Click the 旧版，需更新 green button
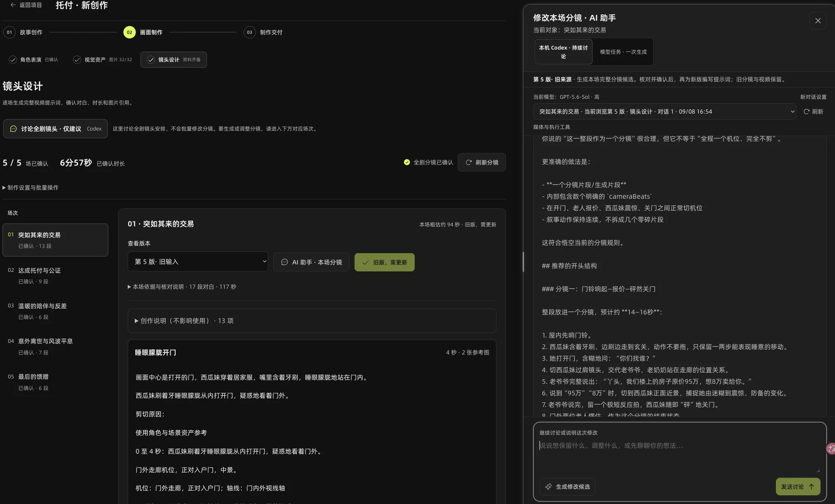This screenshot has width=835, height=504. [384, 262]
